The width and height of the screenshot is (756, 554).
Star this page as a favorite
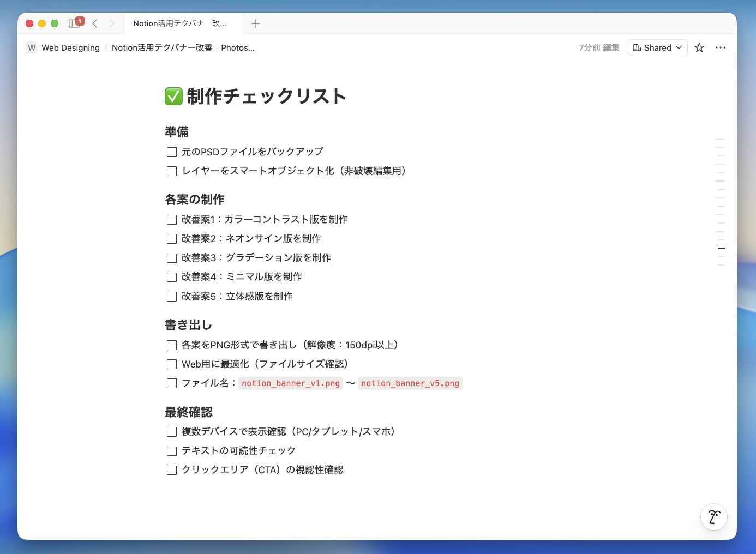point(699,47)
